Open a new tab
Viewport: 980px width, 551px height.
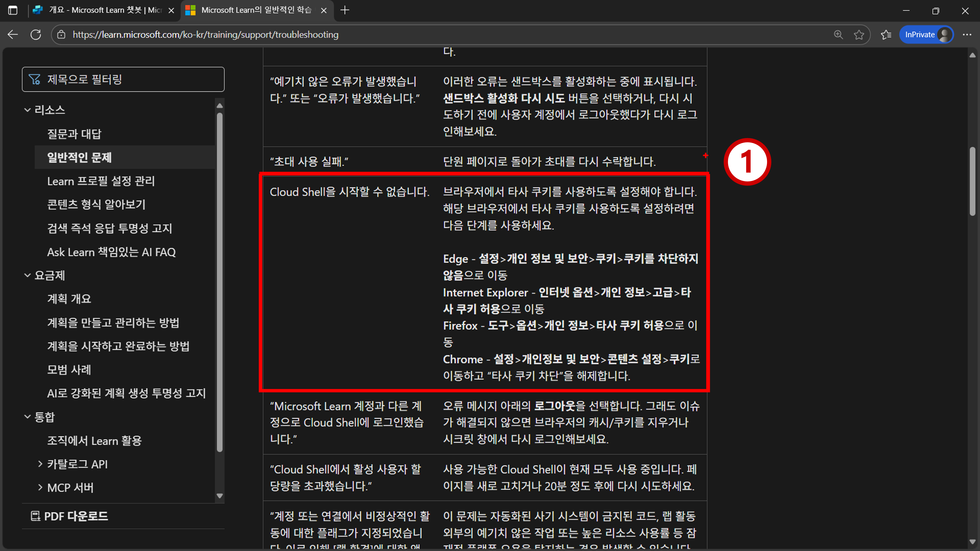345,10
